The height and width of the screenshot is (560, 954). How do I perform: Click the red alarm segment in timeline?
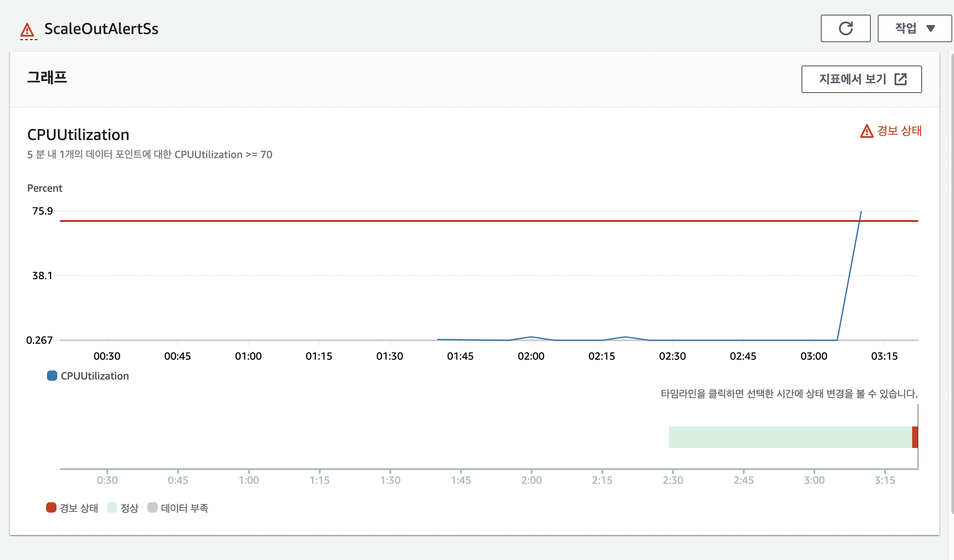915,437
